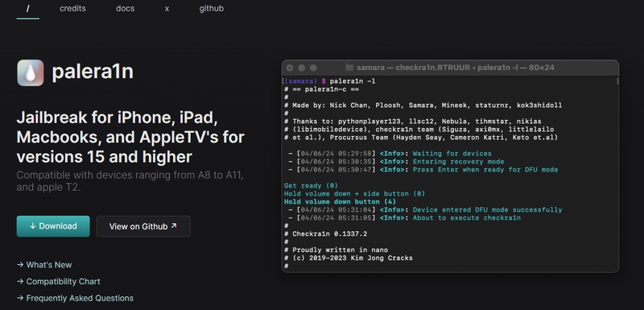This screenshot has width=644, height=310.
Task: Click the terminal screenshot image
Action: coord(450,166)
